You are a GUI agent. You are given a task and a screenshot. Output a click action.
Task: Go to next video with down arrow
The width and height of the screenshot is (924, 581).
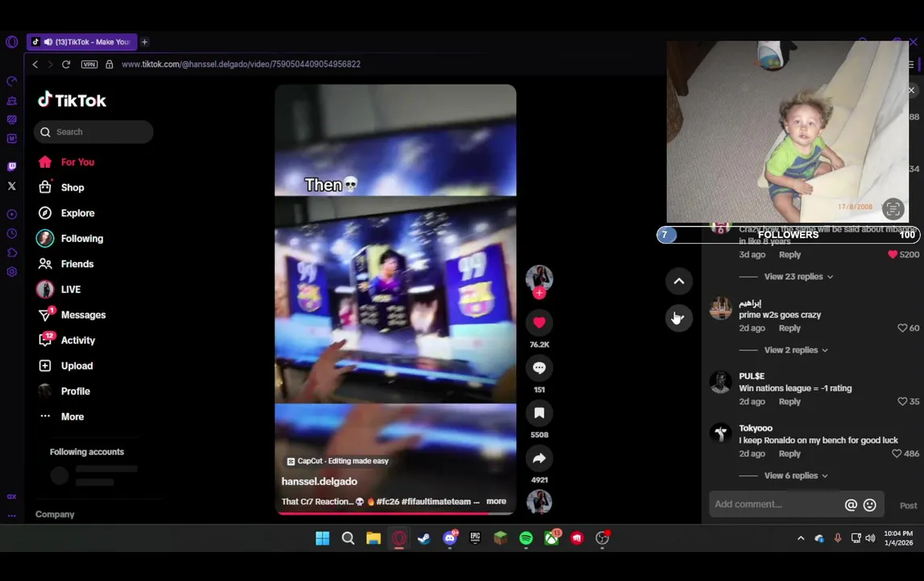pyautogui.click(x=679, y=318)
